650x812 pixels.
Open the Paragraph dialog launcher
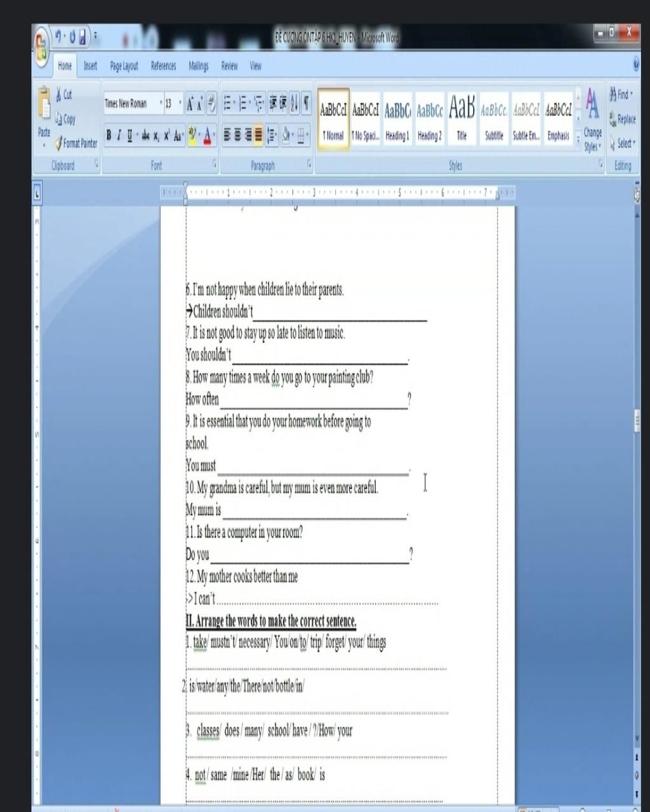[310, 164]
